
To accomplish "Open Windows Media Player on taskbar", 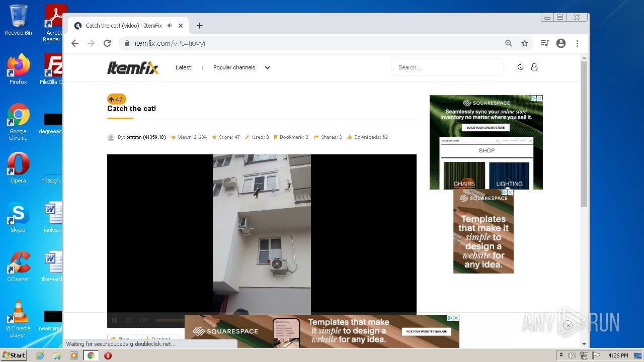I will (x=74, y=355).
